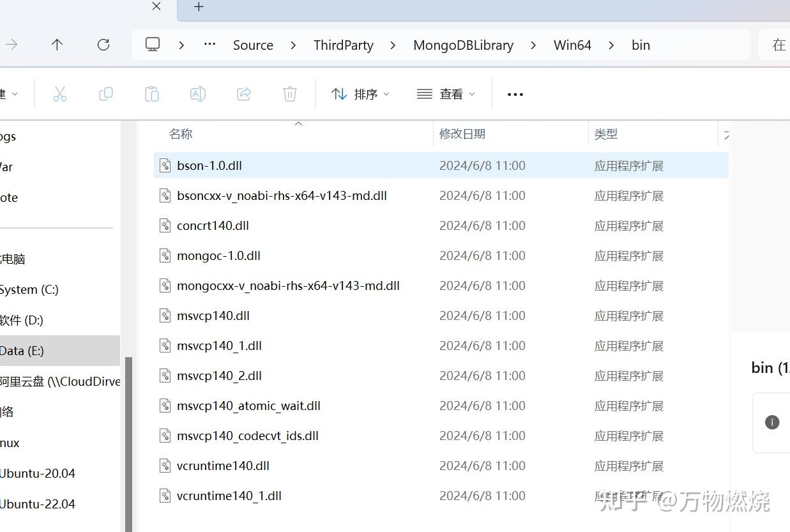Open a new tab with the plus button

[x=198, y=8]
